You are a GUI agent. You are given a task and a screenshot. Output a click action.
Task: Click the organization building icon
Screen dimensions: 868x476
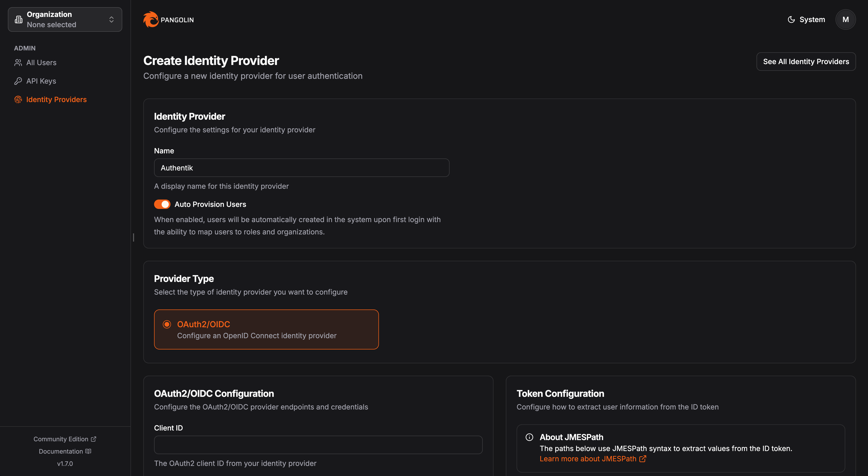[x=18, y=19]
